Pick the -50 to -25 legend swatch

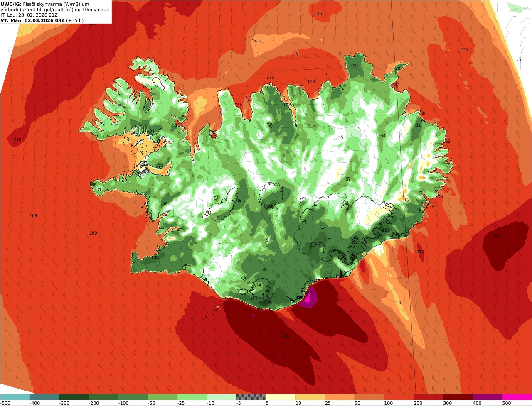163,397
